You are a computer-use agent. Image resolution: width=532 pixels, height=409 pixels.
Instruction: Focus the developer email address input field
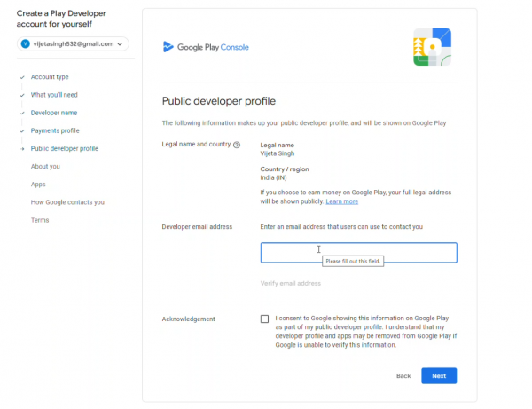[358, 253]
